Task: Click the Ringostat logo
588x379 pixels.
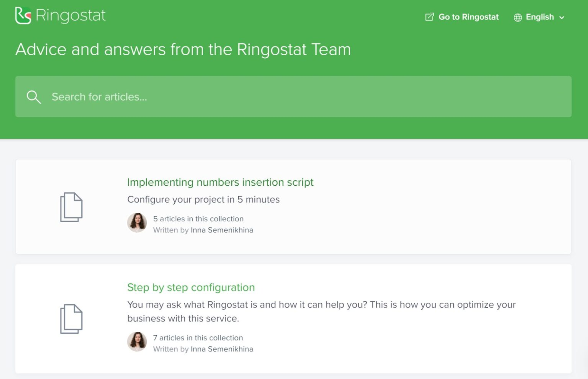Action: 60,15
